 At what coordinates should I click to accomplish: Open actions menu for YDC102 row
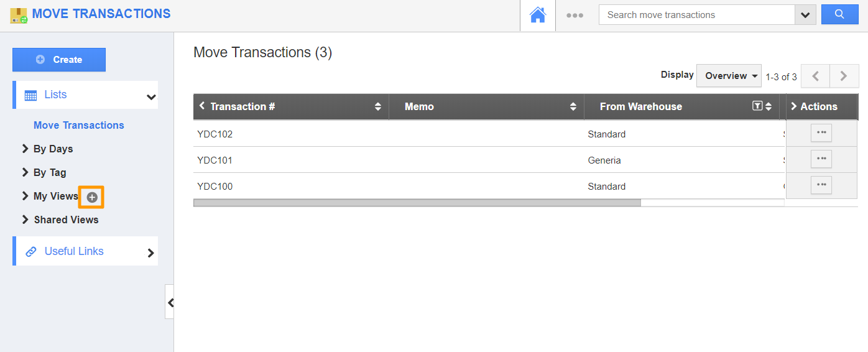pyautogui.click(x=821, y=133)
